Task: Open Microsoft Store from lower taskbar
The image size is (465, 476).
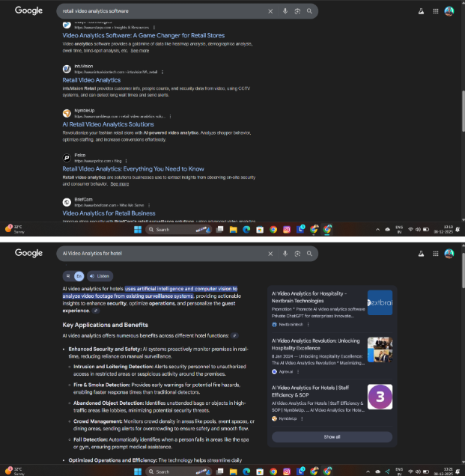Action: tap(260, 472)
